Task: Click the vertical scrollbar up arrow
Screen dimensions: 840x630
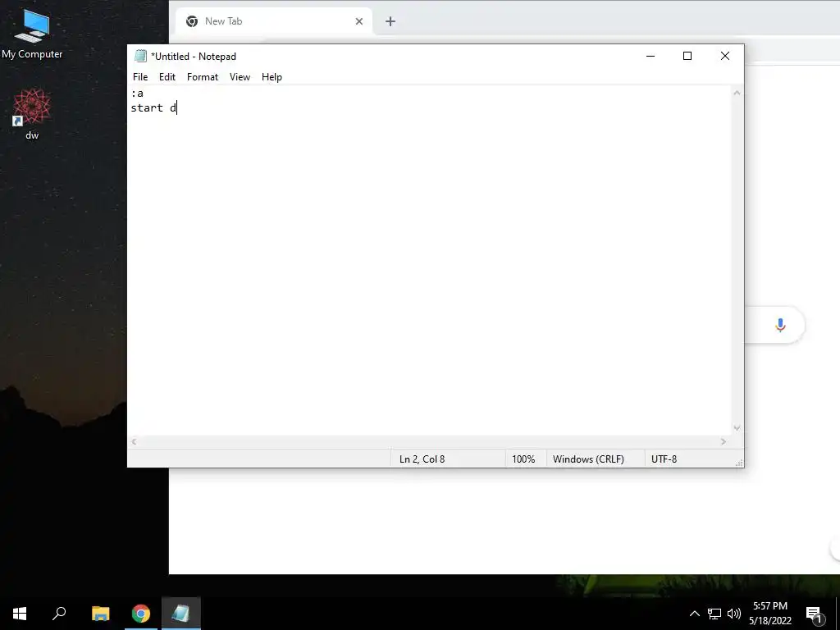Action: click(737, 93)
